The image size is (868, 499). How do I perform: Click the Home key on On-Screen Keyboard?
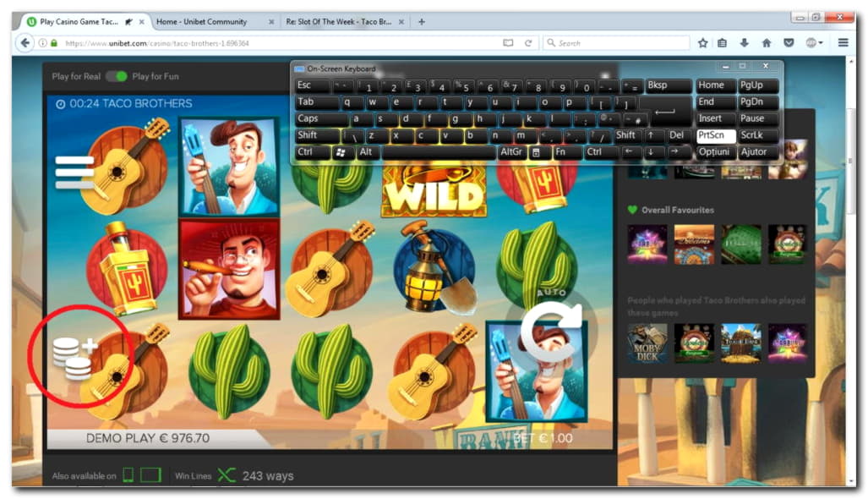[716, 85]
